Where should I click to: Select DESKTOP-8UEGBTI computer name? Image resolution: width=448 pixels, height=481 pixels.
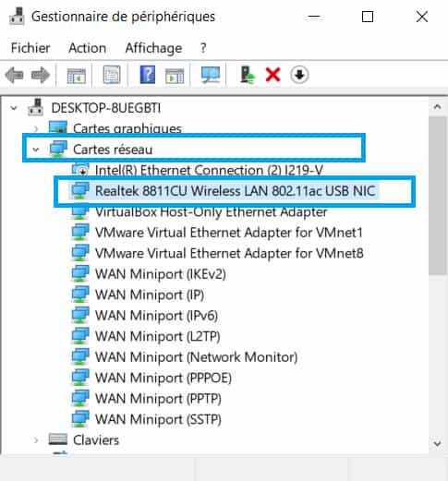tap(106, 108)
